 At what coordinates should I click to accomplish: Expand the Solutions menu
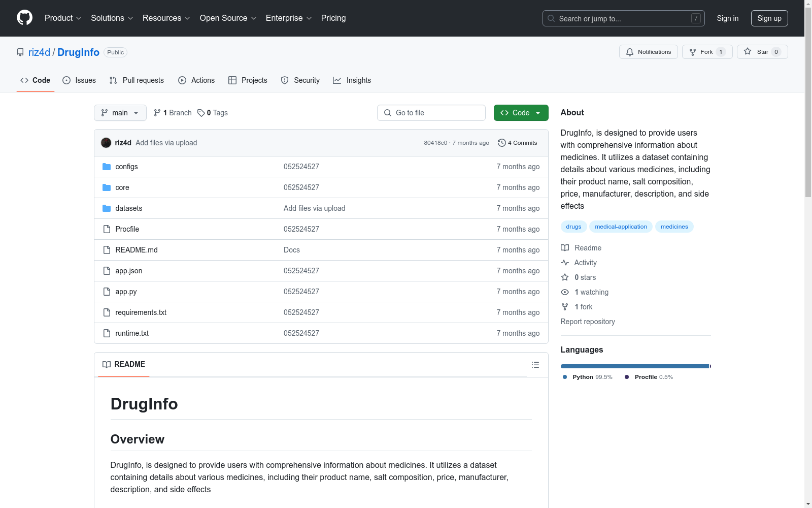coord(112,18)
